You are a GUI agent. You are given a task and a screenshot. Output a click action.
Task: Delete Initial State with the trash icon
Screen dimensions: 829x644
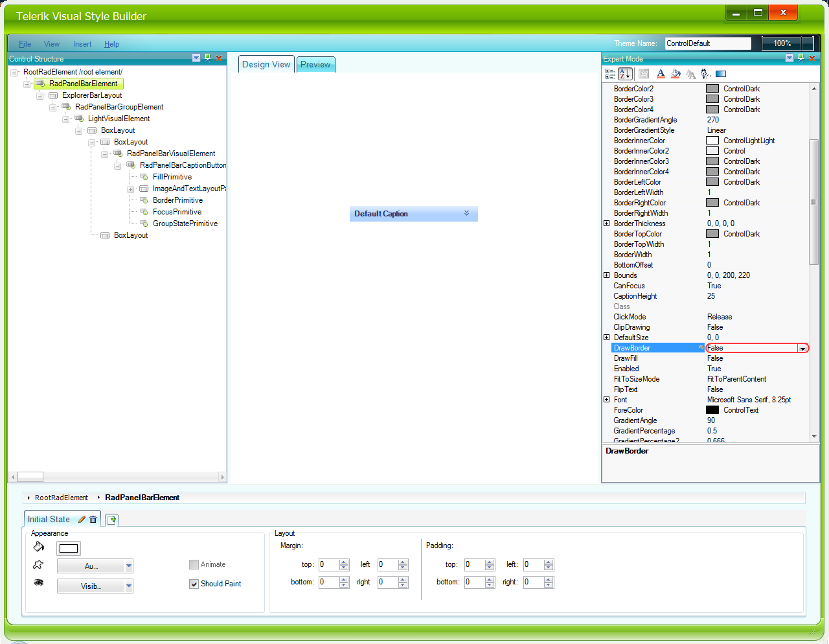93,519
